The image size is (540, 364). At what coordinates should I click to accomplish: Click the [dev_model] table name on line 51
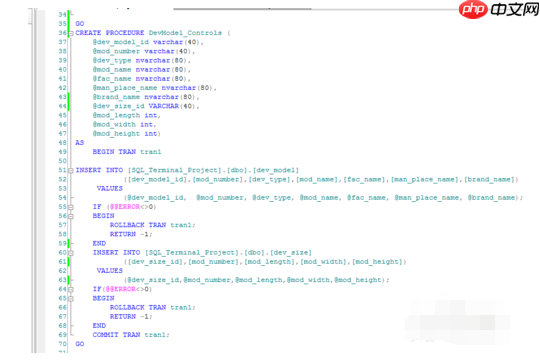click(x=276, y=170)
